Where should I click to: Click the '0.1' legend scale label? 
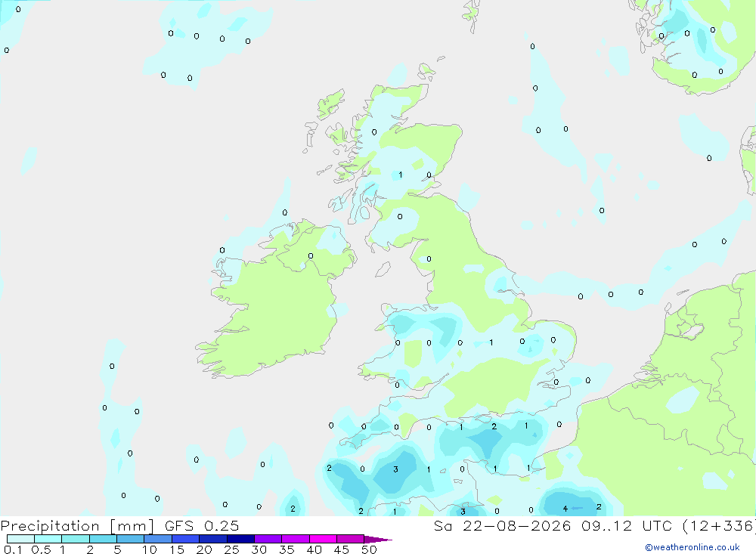[13, 549]
